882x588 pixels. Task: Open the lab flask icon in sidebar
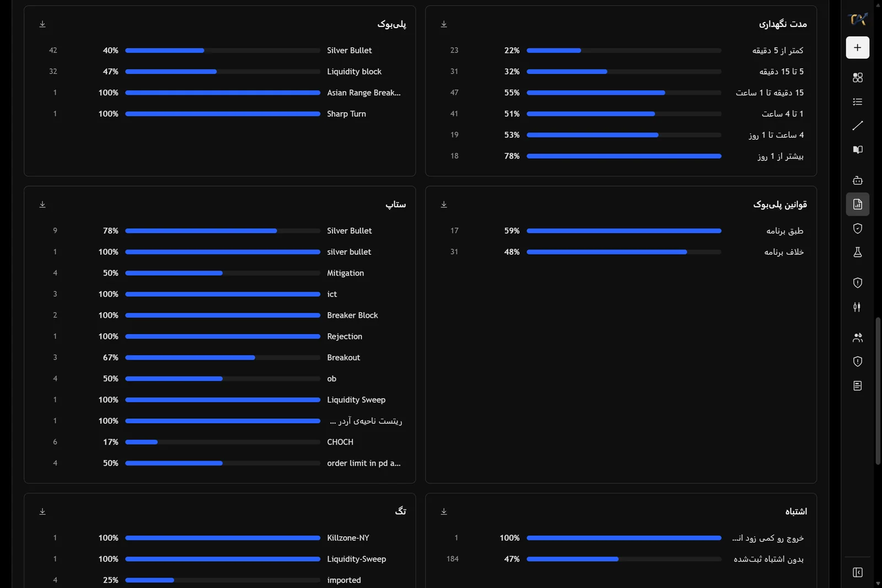(857, 252)
